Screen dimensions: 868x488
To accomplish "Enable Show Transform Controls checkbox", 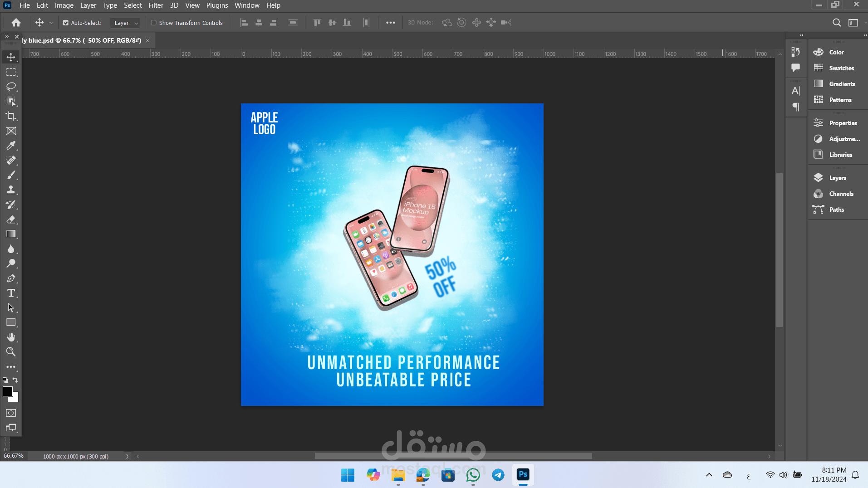I will click(x=154, y=23).
